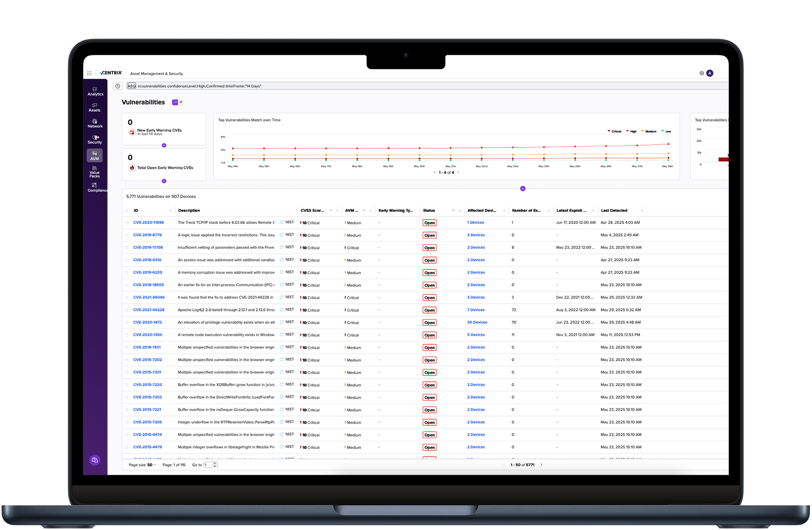
Task: Click the 30 Devices link
Action: [x=477, y=322]
